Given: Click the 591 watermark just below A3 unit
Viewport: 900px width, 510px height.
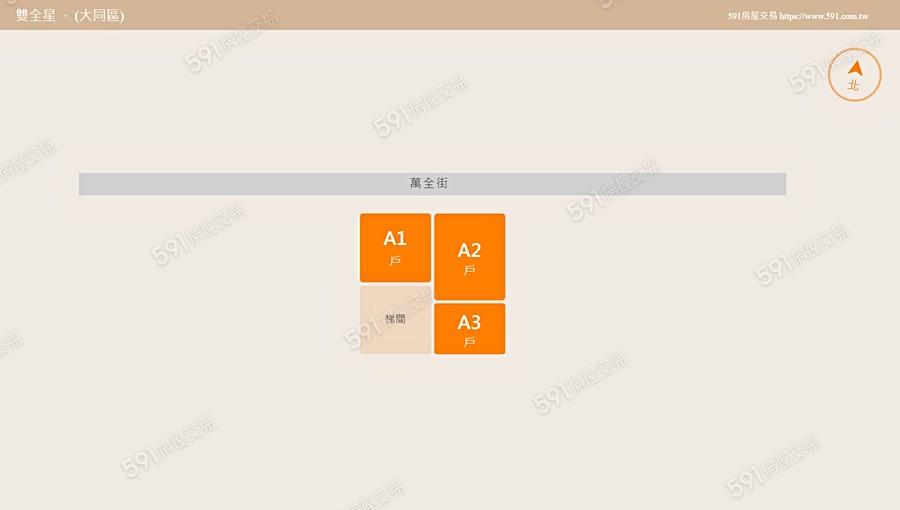Looking at the screenshot, I should 580,383.
